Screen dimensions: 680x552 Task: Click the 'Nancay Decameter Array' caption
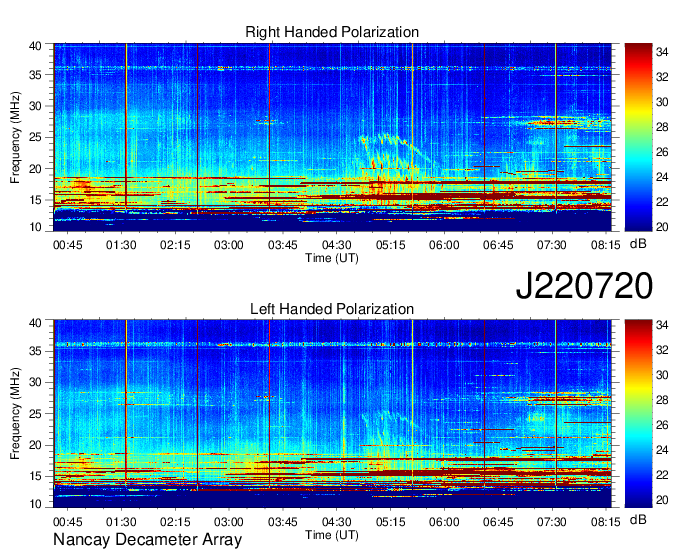coord(147,539)
